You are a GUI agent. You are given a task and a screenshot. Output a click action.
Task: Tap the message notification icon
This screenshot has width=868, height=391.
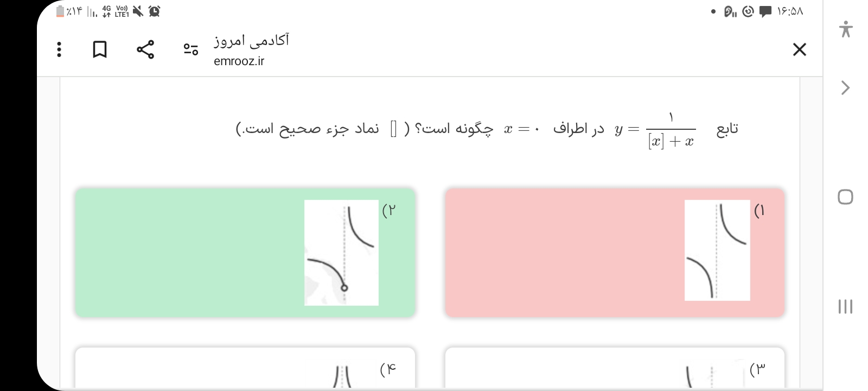(765, 11)
